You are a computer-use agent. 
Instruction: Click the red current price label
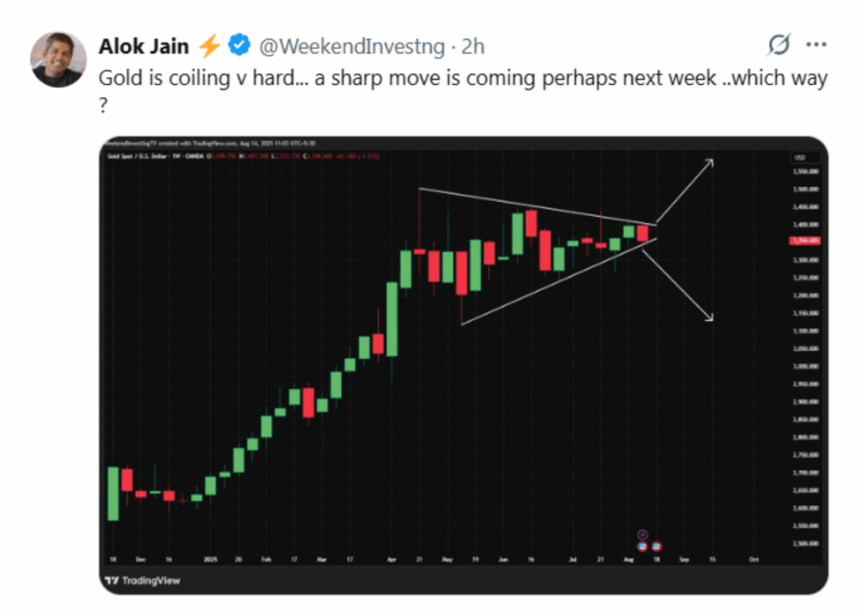point(805,240)
